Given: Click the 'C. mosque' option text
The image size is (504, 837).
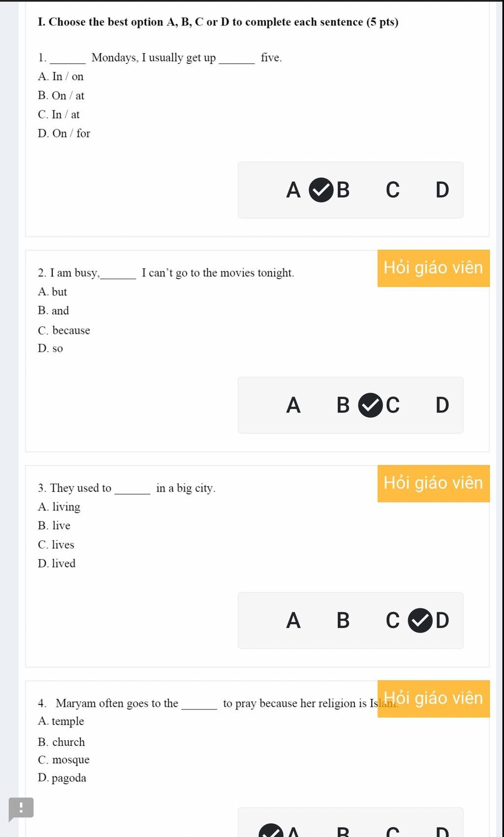Looking at the screenshot, I should [x=63, y=760].
